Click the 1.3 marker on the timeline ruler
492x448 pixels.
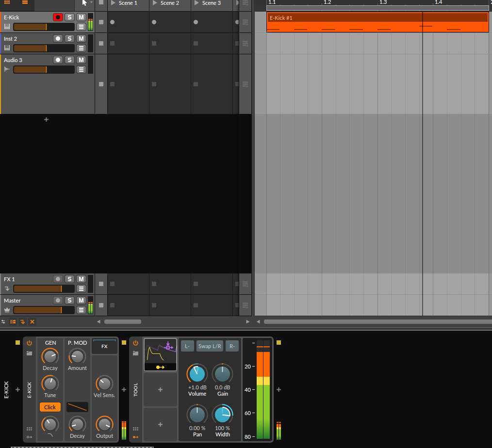pyautogui.click(x=383, y=2)
